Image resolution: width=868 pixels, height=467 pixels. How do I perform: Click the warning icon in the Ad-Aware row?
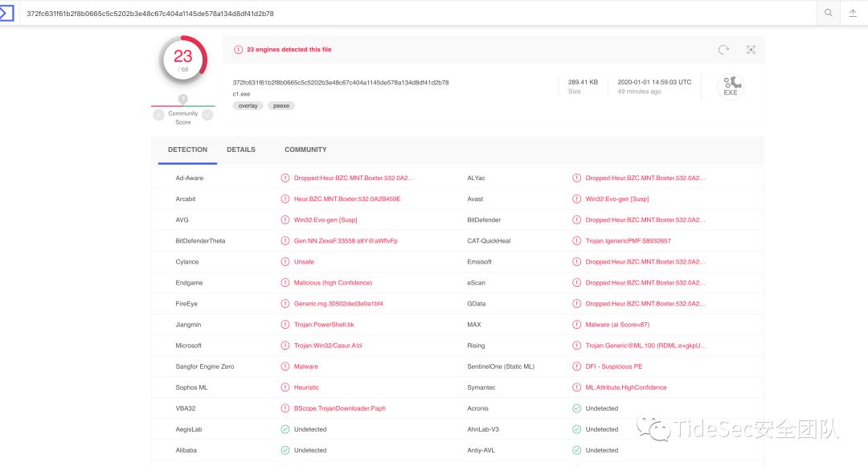click(285, 178)
